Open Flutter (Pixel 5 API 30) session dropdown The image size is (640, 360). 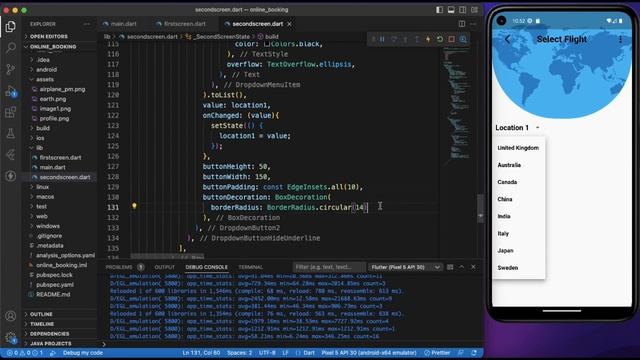point(405,267)
